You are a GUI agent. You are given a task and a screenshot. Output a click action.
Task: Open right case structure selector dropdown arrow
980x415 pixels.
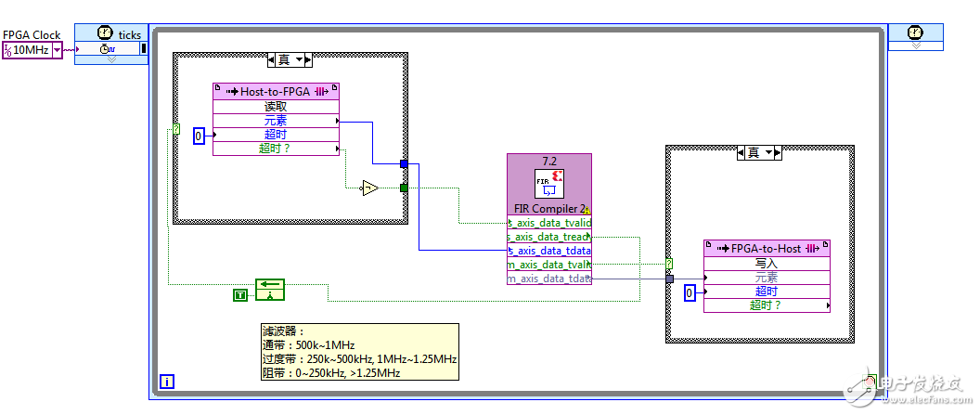[772, 152]
